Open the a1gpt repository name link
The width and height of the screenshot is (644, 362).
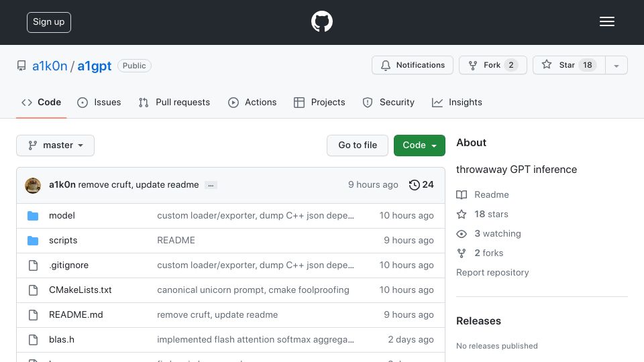(x=95, y=66)
